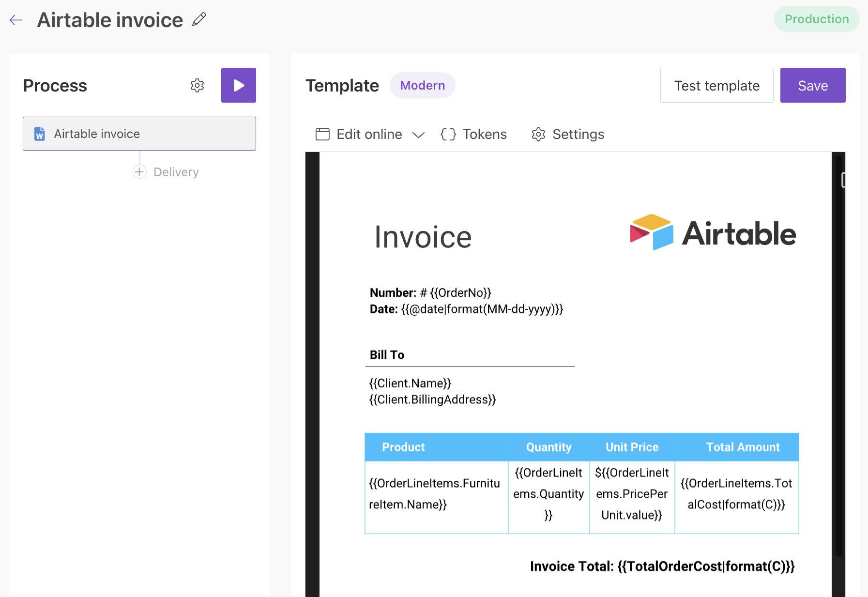Click the Word document icon
Screen dimensions: 868x597
point(40,134)
